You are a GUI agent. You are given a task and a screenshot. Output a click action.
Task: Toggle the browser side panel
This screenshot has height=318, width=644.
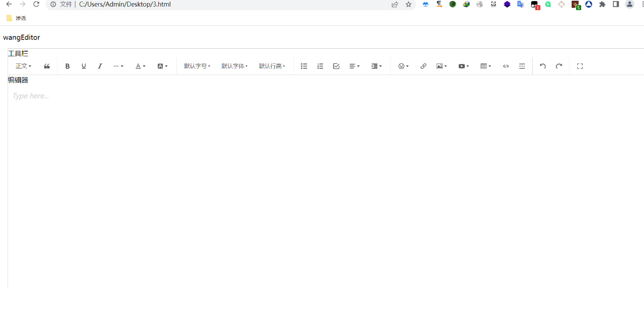tap(616, 4)
